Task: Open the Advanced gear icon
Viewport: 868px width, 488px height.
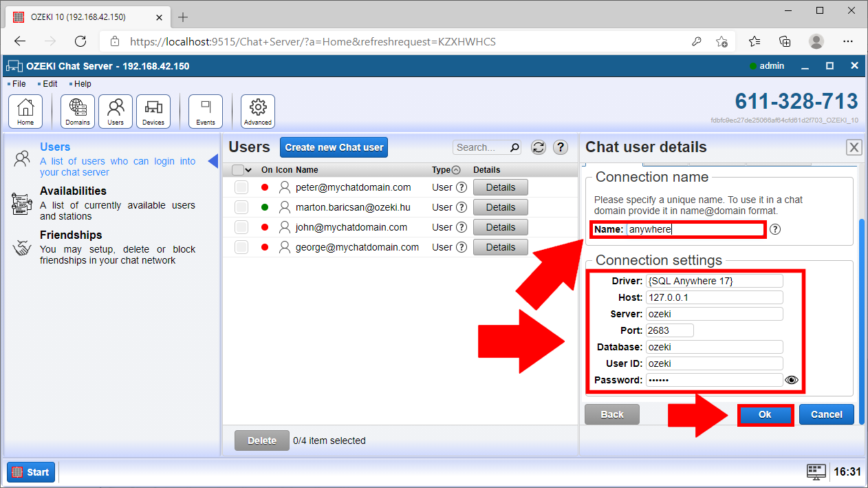Action: 258,112
